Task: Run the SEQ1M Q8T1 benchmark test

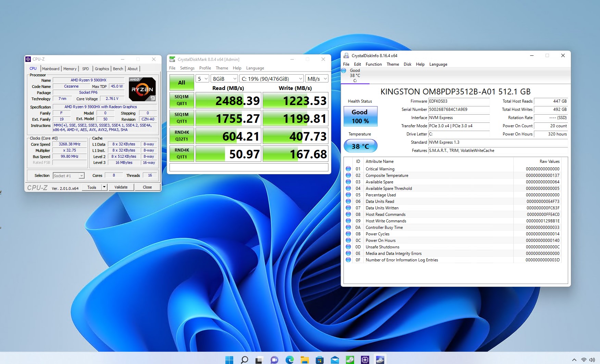Action: (x=182, y=100)
